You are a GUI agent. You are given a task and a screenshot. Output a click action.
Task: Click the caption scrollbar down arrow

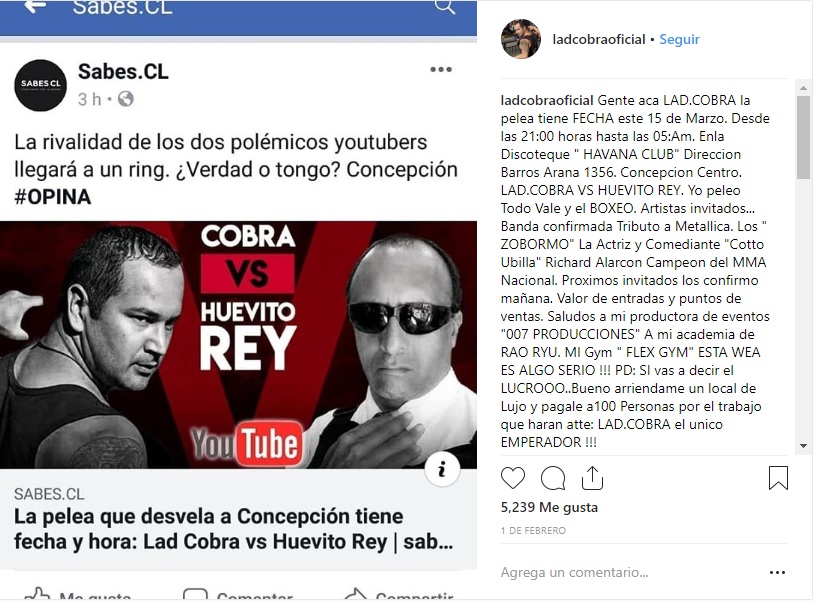803,446
